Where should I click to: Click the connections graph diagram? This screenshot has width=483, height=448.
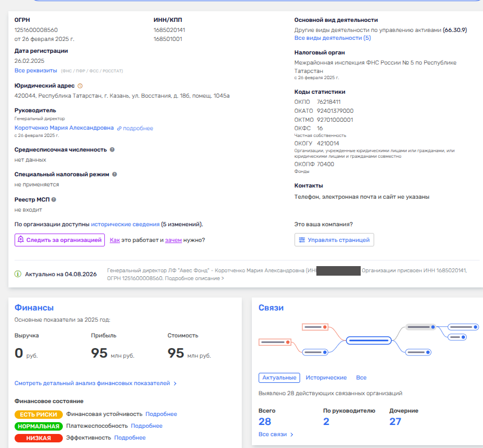click(369, 340)
